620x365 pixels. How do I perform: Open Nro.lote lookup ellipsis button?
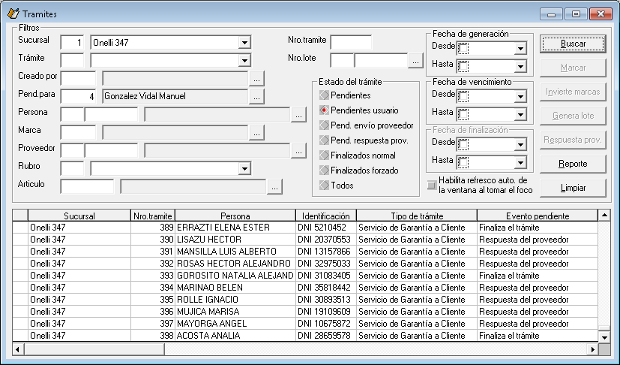point(415,61)
